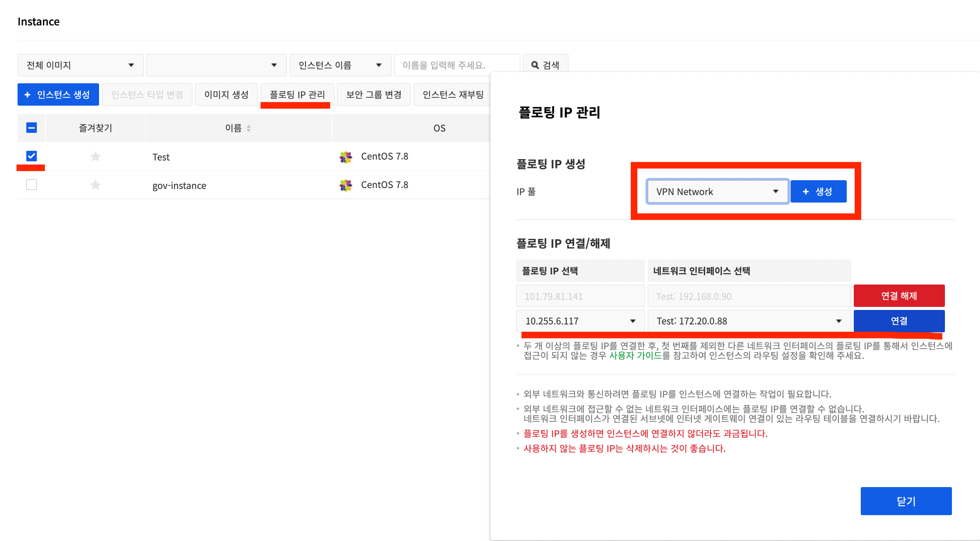Image resolution: width=980 pixels, height=541 pixels.
Task: Click the blue 연결 button
Action: [899, 321]
